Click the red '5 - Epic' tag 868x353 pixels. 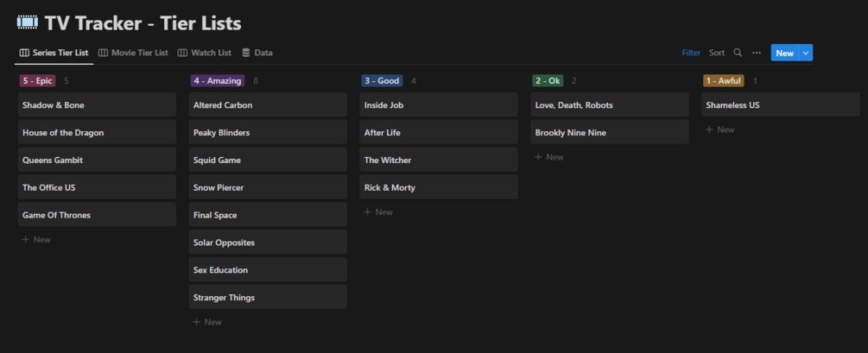pos(38,81)
